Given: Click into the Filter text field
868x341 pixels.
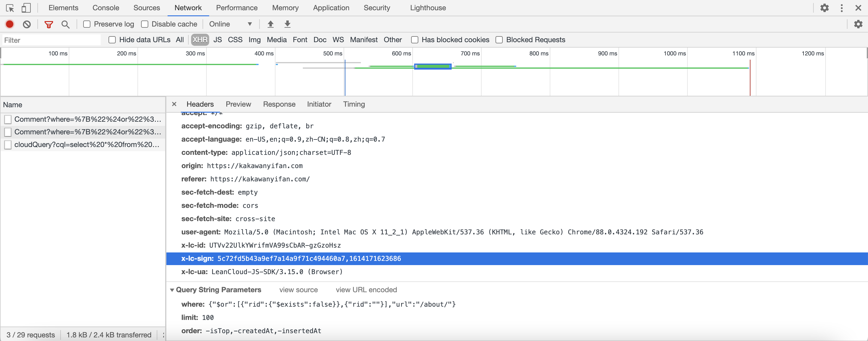Looking at the screenshot, I should 52,40.
